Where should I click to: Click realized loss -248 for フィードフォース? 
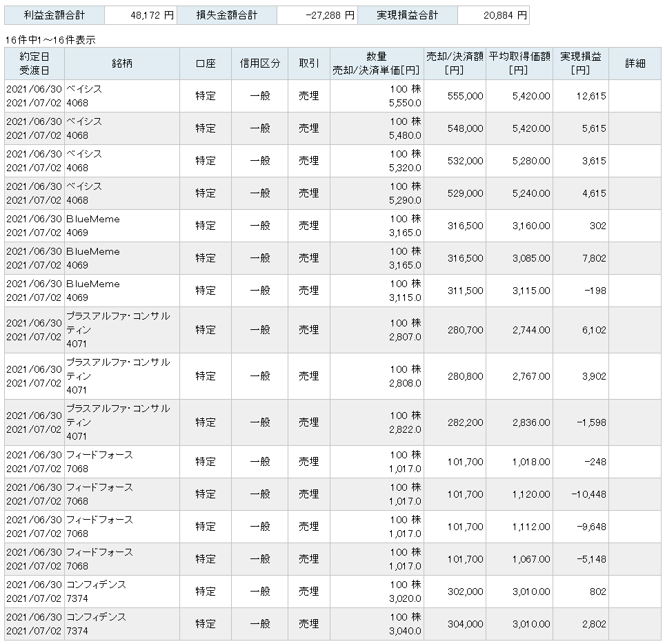595,462
